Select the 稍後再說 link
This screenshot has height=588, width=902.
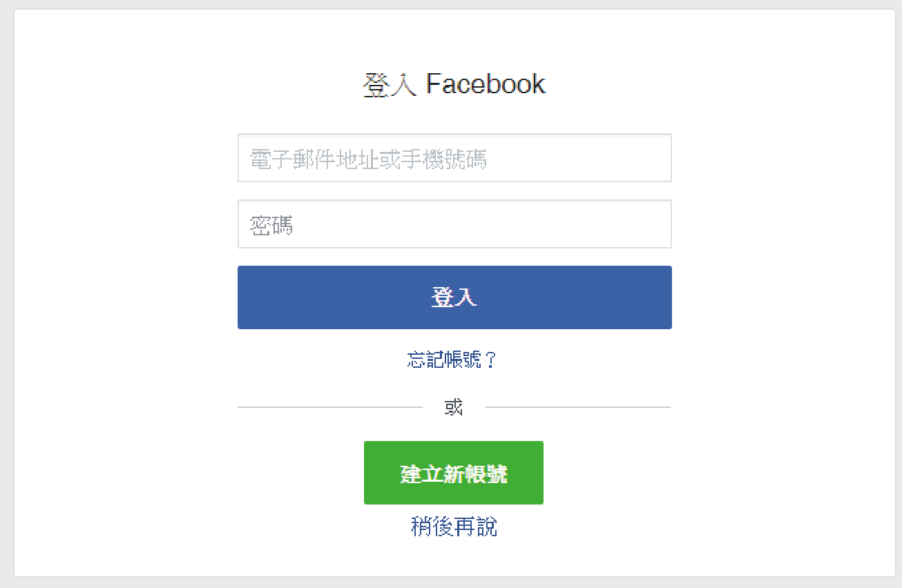click(x=454, y=527)
